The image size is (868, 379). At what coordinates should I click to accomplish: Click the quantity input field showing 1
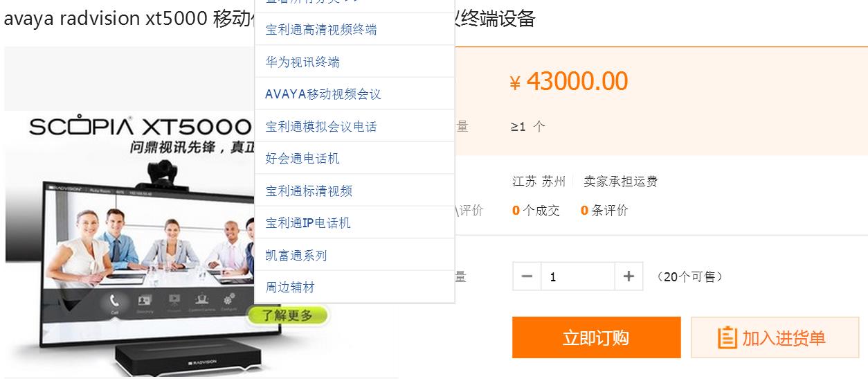(x=578, y=276)
